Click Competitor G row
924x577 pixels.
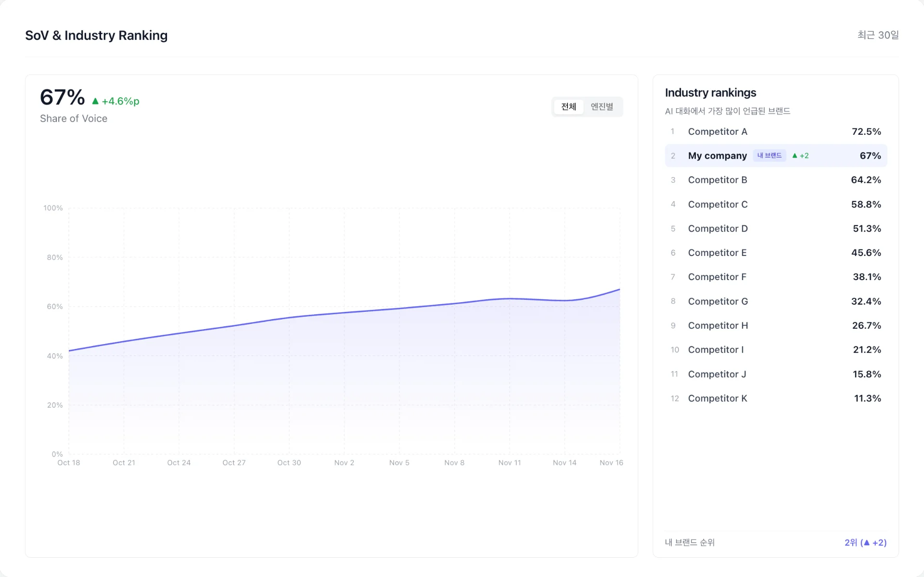pyautogui.click(x=718, y=301)
